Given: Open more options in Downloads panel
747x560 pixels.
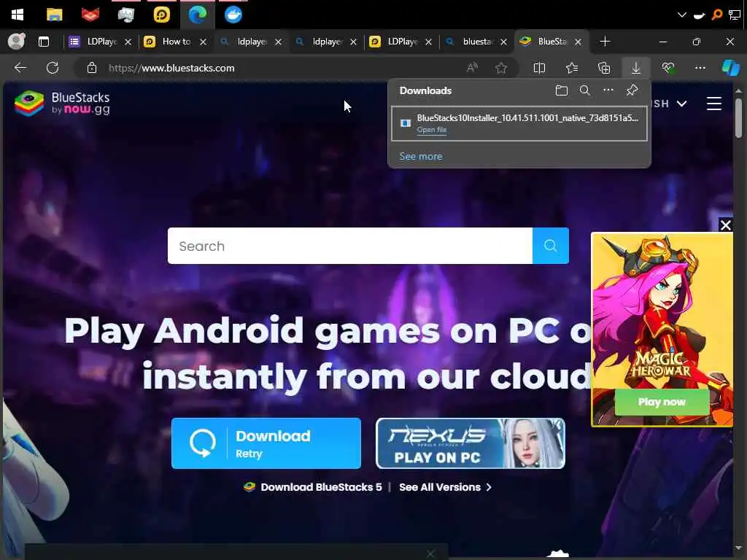Looking at the screenshot, I should tap(608, 90).
